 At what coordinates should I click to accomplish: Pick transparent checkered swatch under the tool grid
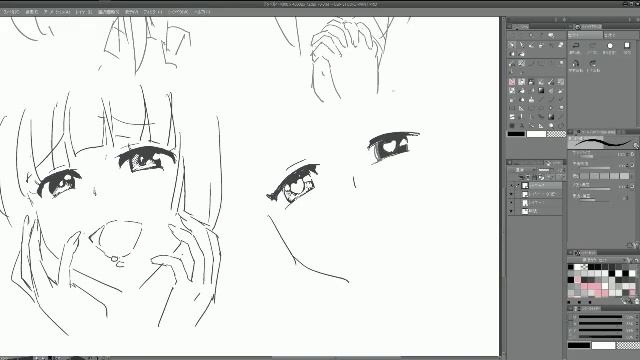click(556, 134)
